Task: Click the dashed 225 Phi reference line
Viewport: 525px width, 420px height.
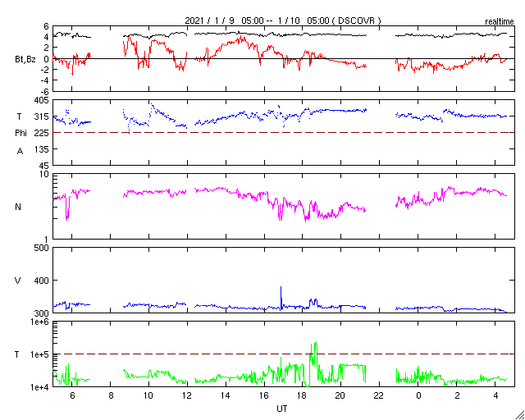Action: tap(283, 133)
